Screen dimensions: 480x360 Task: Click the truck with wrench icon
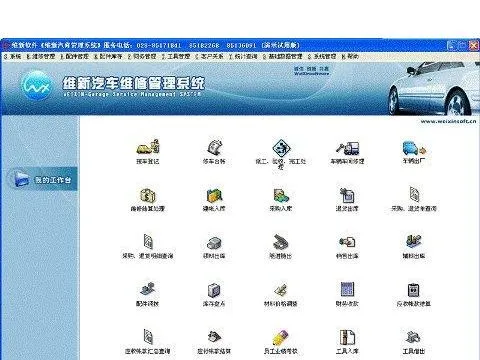[x=347, y=148]
